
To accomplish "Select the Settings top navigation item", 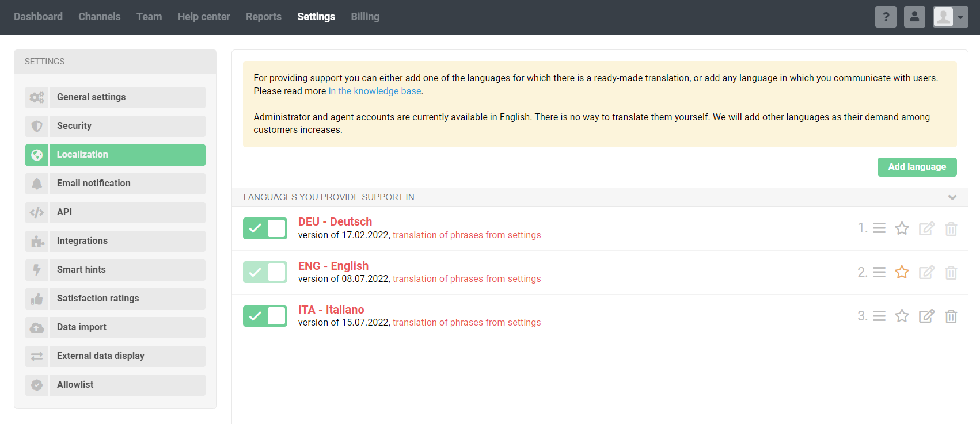I will (x=316, y=17).
